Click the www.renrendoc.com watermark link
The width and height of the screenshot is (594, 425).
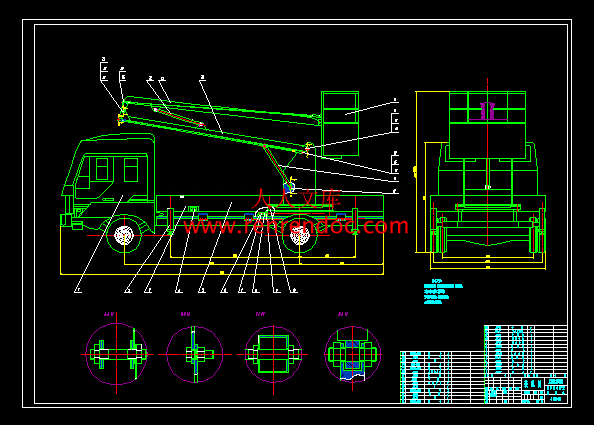pyautogui.click(x=296, y=226)
